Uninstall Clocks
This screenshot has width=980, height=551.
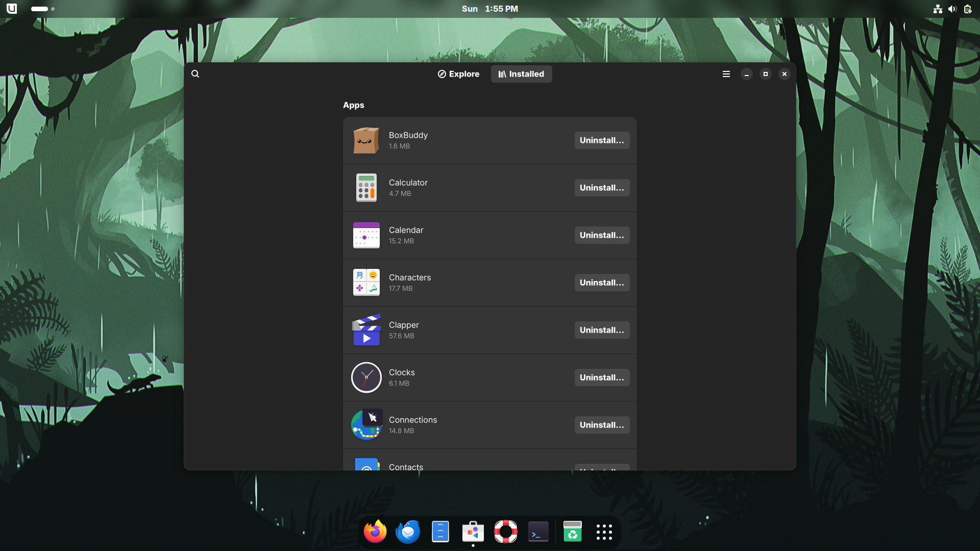pos(602,378)
